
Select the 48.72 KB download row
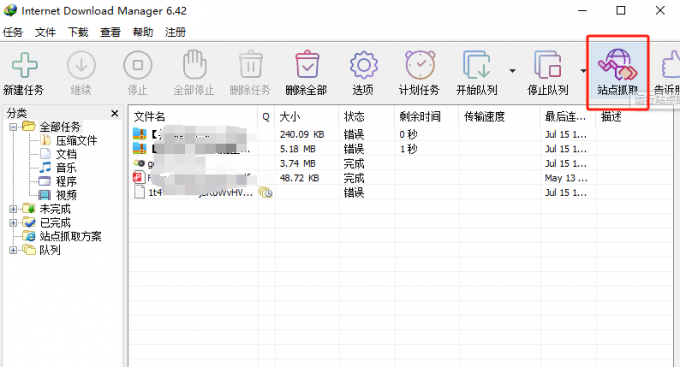coord(401,178)
